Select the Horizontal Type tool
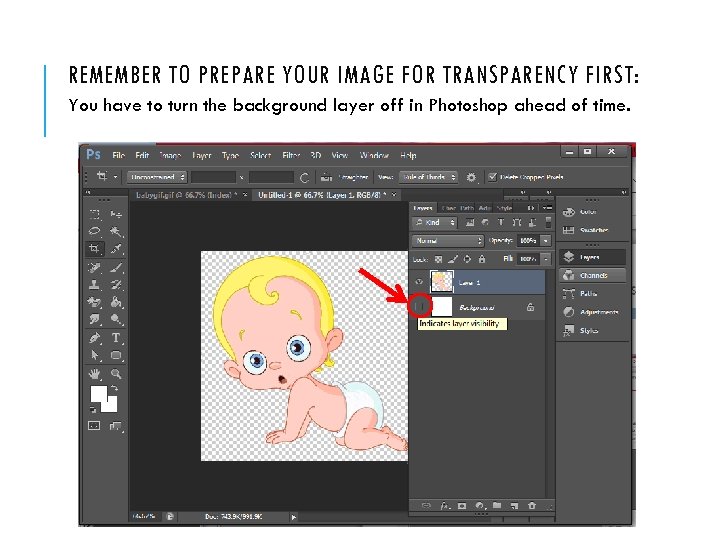Viewport: 720px width, 540px height. click(116, 338)
